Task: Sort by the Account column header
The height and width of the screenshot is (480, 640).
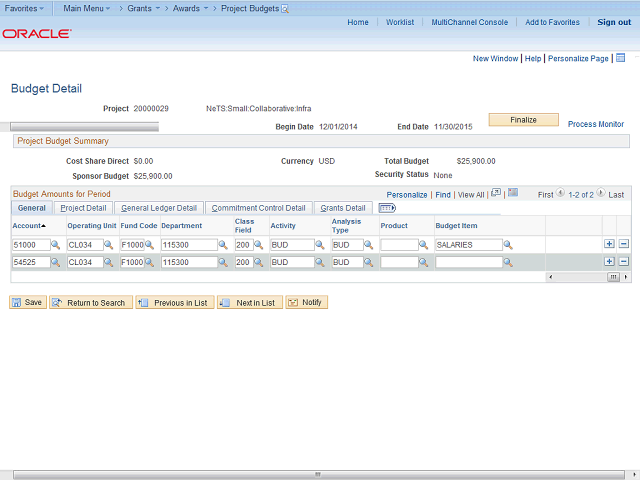Action: (x=27, y=226)
